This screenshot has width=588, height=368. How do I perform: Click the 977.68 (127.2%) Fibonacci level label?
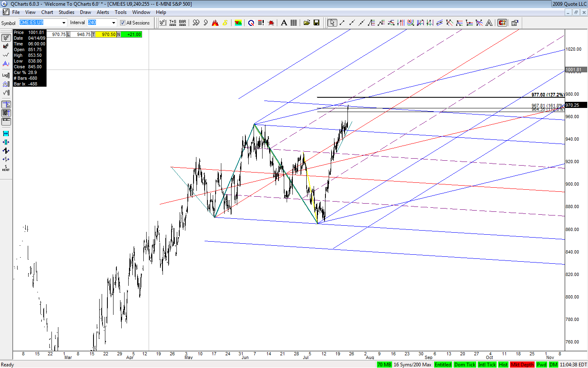point(548,95)
